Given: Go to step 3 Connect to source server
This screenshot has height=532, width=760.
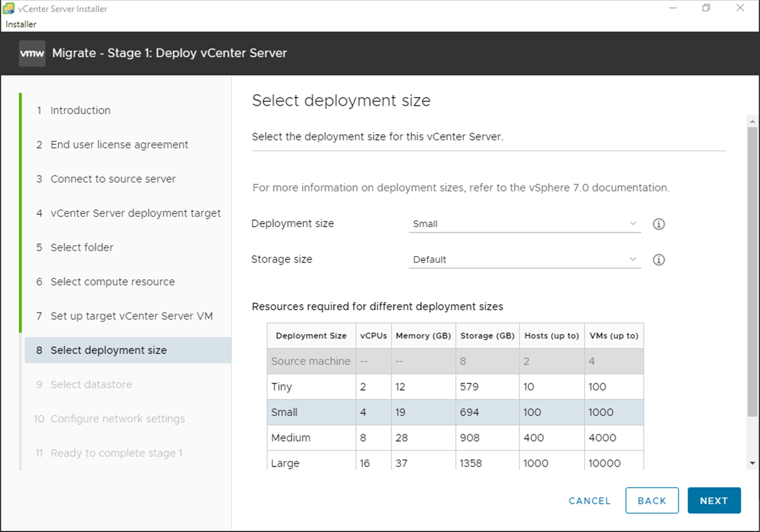Looking at the screenshot, I should [x=113, y=179].
